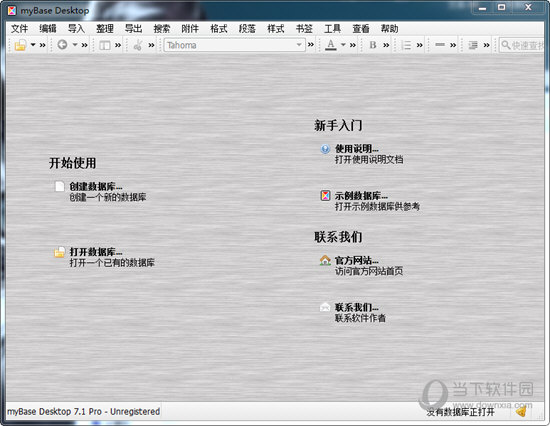This screenshot has width=550, height=426.
Task: Click 'myBase Desktop 7.1 Pro - Unregistered' status text
Action: pos(83,411)
